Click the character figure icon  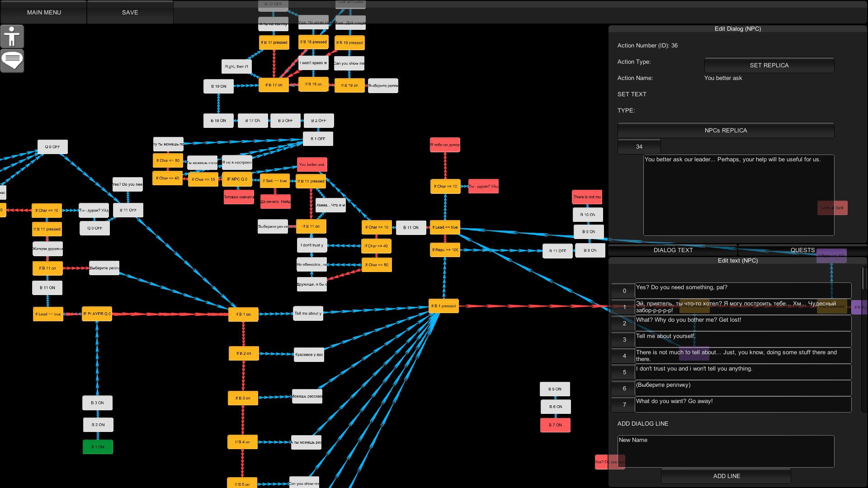12,37
